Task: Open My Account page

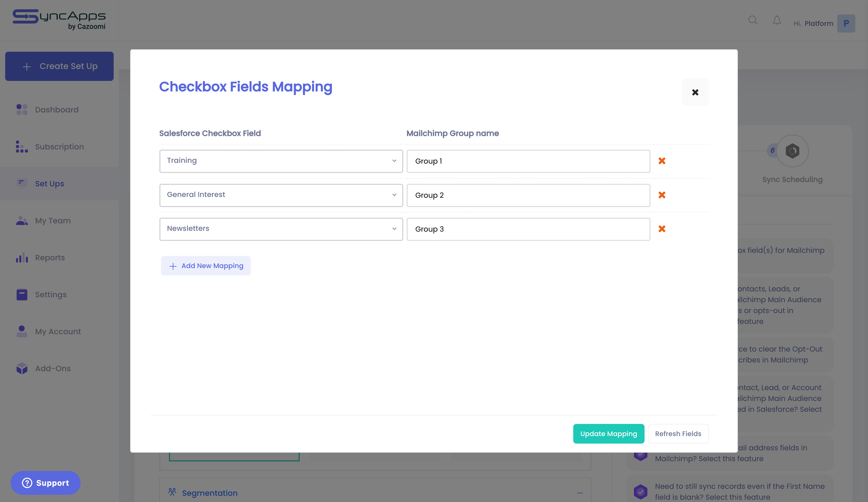Action: tap(59, 331)
